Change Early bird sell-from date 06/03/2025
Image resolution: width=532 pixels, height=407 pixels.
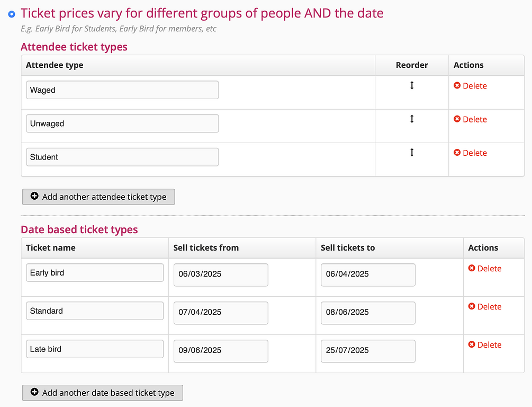click(221, 275)
